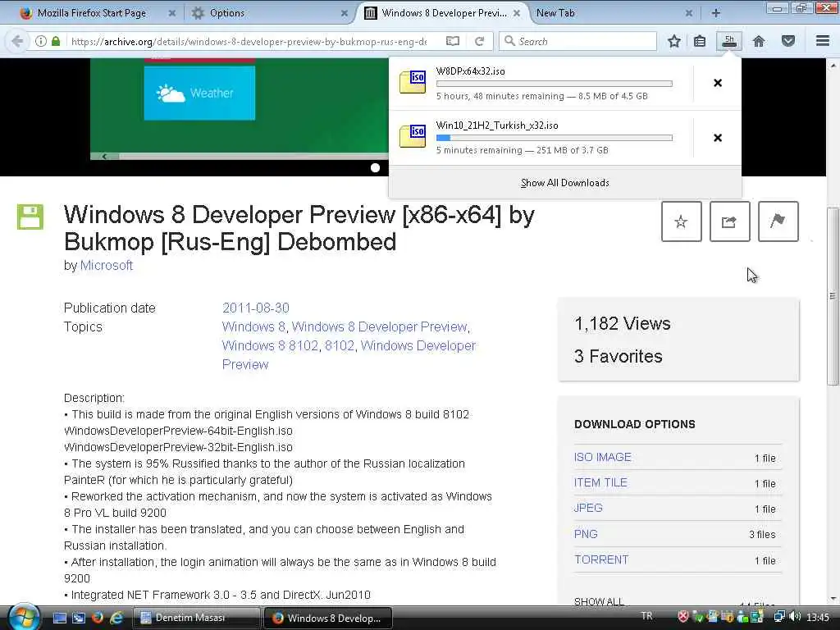The width and height of the screenshot is (840, 630).
Task: Click Weather tile in screenshot preview
Action: [199, 93]
